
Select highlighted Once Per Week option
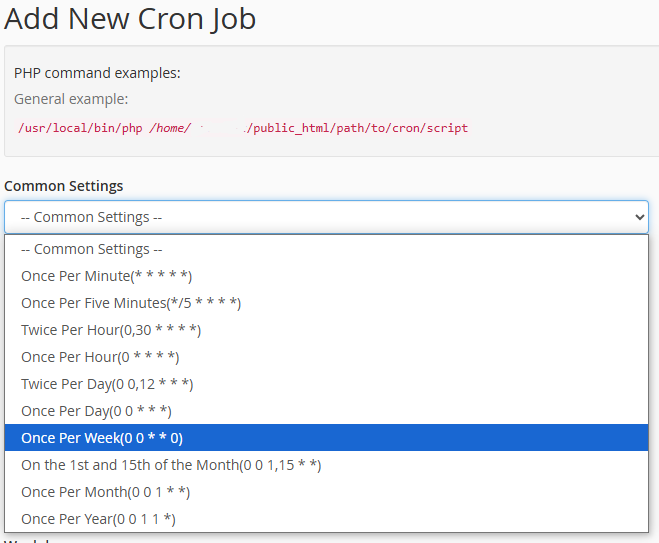[x=102, y=438]
